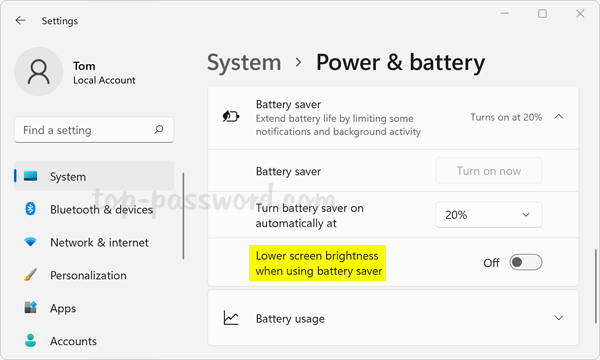The height and width of the screenshot is (360, 600).
Task: Toggle Lower screen brightness switch
Action: 525,262
